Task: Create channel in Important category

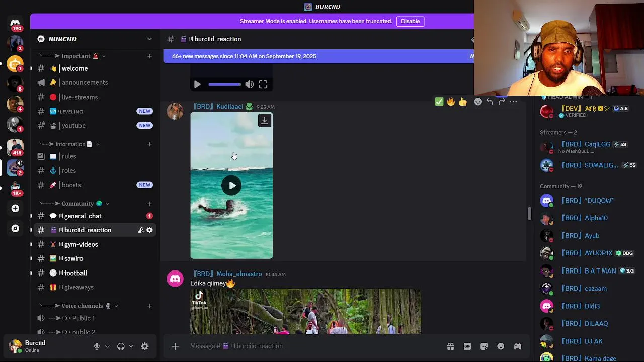Action: (149, 56)
